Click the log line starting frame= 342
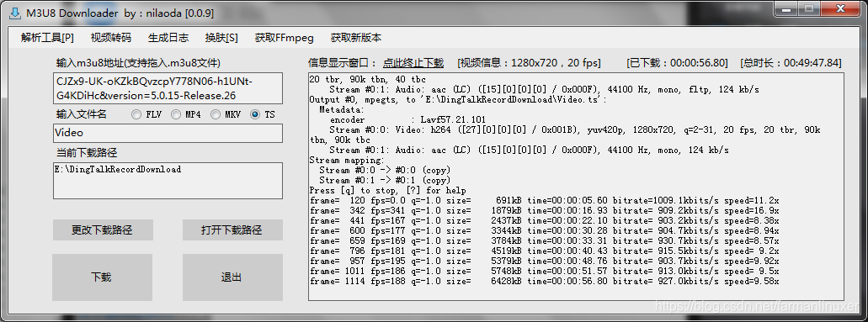This screenshot has width=868, height=322. [544, 210]
